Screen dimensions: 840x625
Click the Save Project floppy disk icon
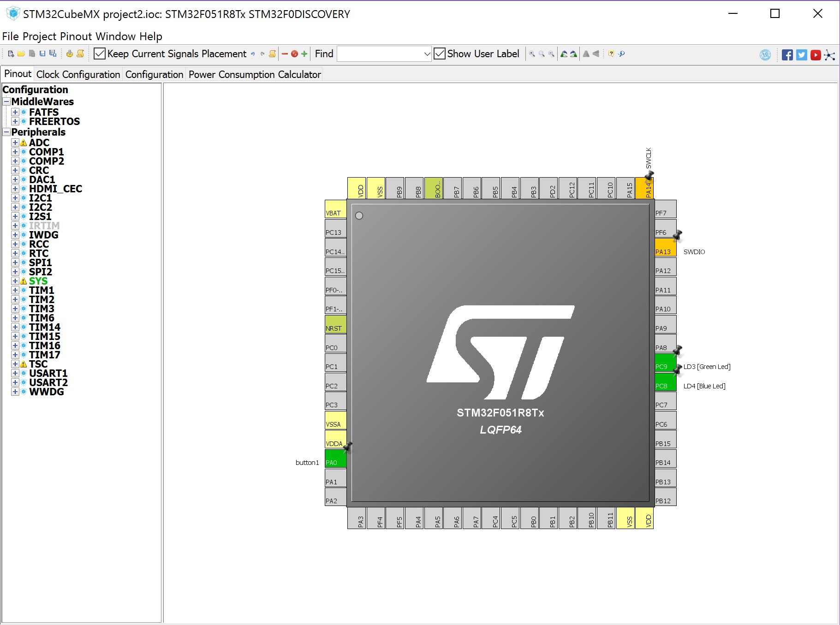[x=42, y=54]
